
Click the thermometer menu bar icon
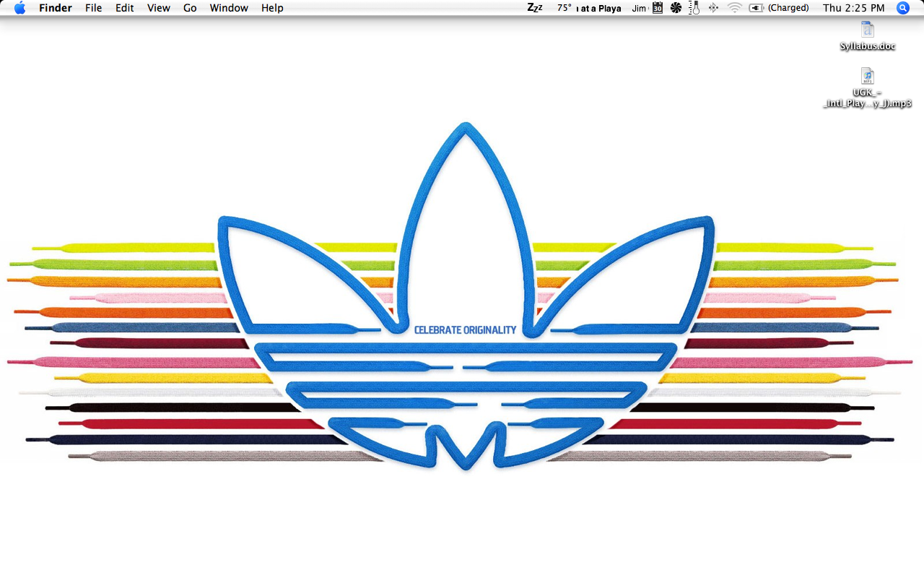(694, 8)
